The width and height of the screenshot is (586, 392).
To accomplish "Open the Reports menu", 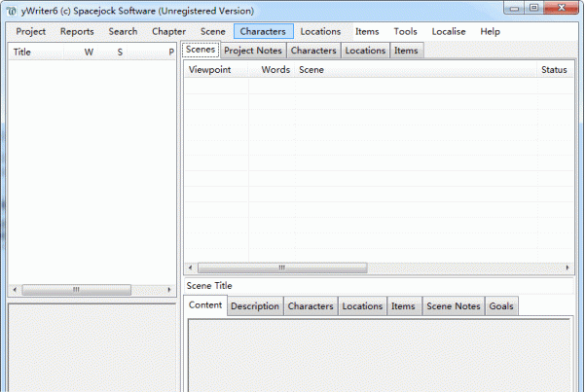I will (x=77, y=31).
